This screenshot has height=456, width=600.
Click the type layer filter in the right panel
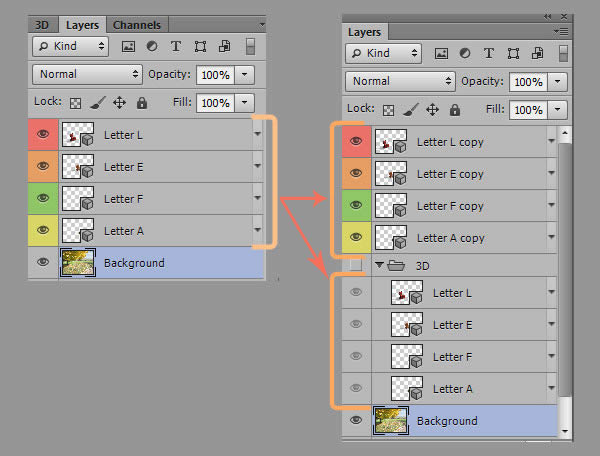488,53
